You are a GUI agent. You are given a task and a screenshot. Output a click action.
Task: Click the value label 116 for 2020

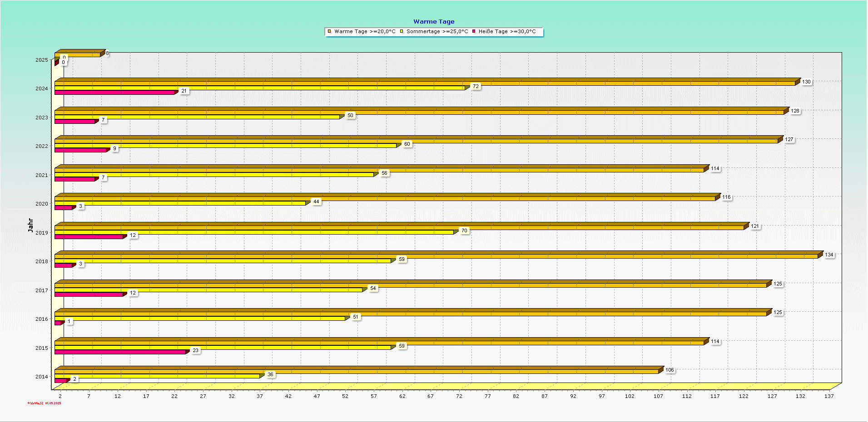[x=726, y=197]
